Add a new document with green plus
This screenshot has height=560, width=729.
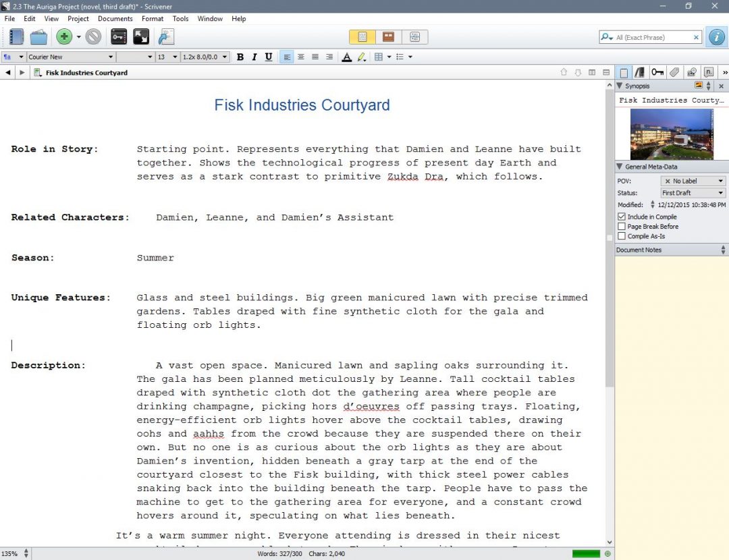[64, 36]
